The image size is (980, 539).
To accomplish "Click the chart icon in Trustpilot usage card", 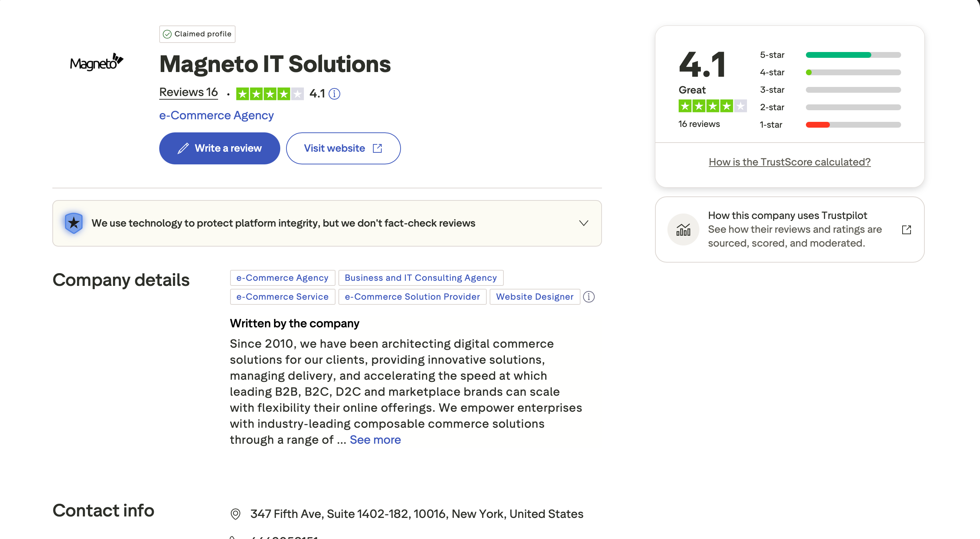I will click(x=683, y=229).
